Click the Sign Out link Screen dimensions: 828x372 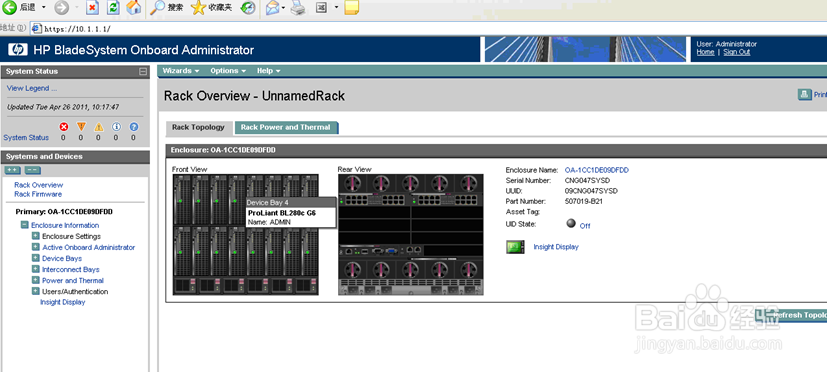pyautogui.click(x=737, y=52)
